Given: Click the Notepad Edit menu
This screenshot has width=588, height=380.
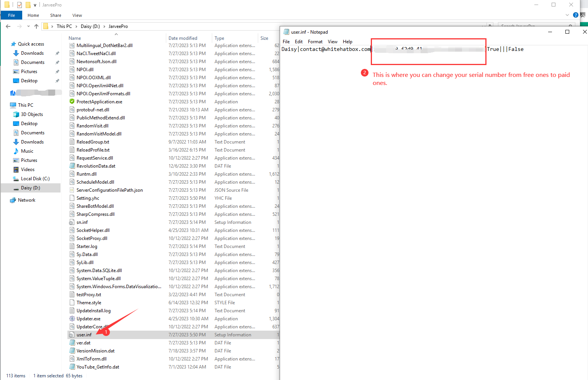Looking at the screenshot, I should (298, 42).
